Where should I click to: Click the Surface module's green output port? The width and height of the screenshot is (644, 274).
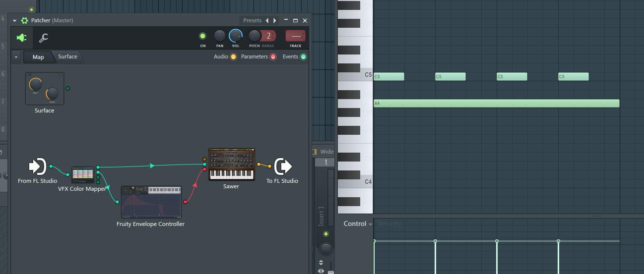point(67,89)
